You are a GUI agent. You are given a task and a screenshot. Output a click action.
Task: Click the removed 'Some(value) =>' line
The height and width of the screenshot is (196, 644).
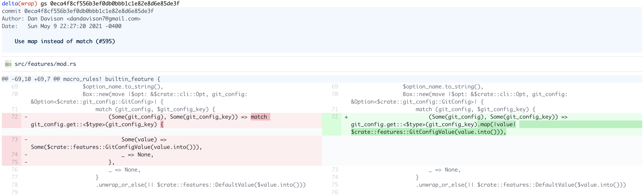pyautogui.click(x=144, y=139)
